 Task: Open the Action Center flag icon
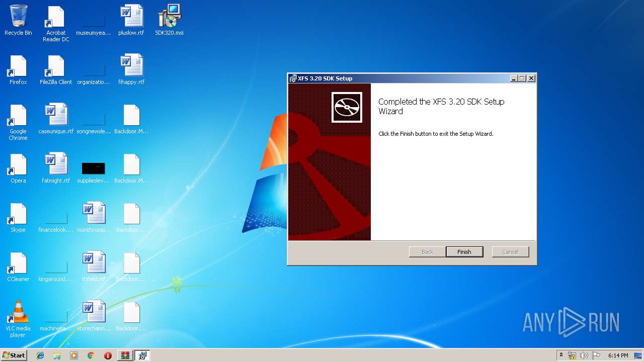pos(596,355)
